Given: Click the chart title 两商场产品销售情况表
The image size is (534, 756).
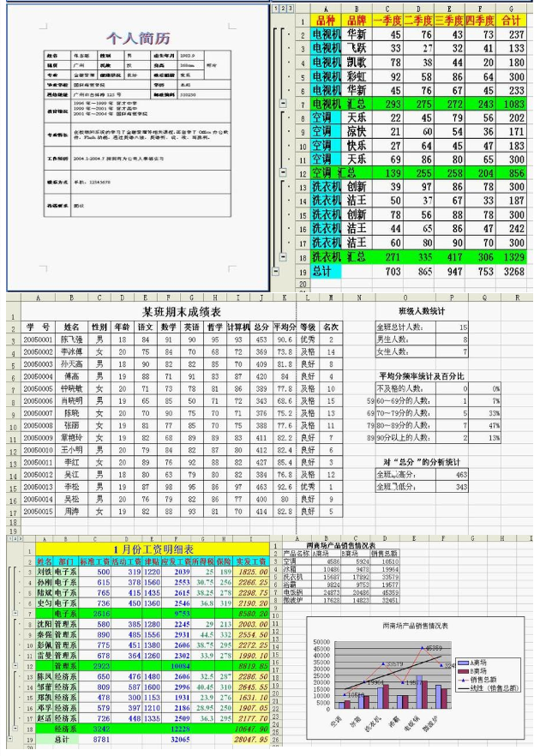Looking at the screenshot, I should tap(415, 626).
